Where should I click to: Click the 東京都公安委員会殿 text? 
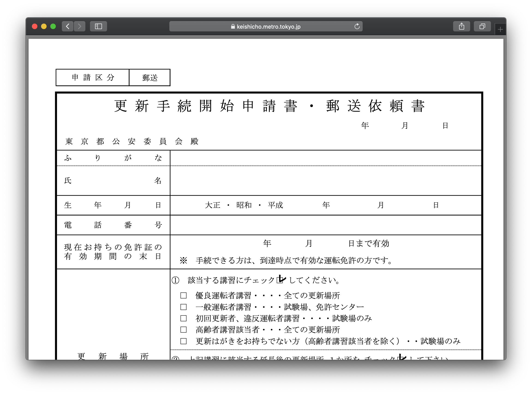pos(132,141)
